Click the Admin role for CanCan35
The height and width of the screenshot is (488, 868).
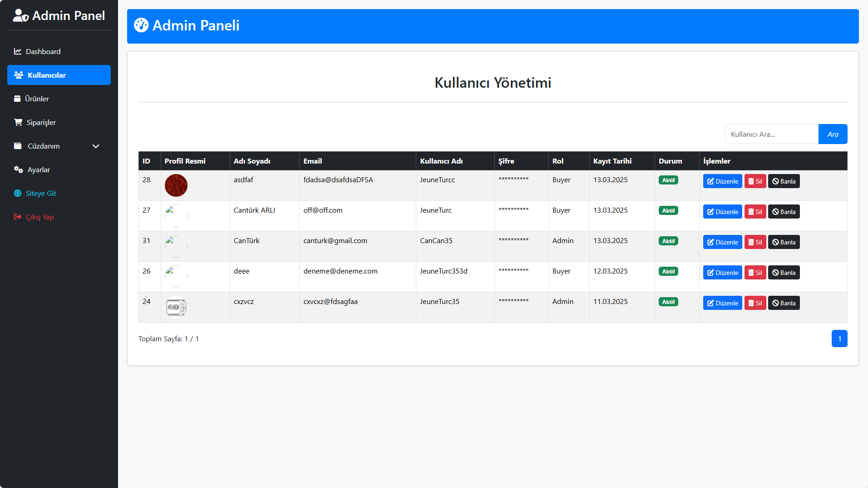click(x=563, y=241)
